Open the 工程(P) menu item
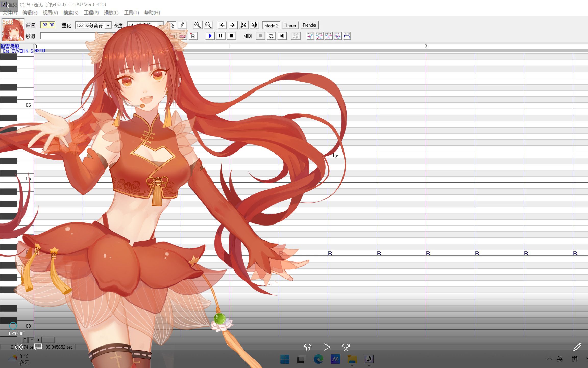The height and width of the screenshot is (368, 588). 91,13
